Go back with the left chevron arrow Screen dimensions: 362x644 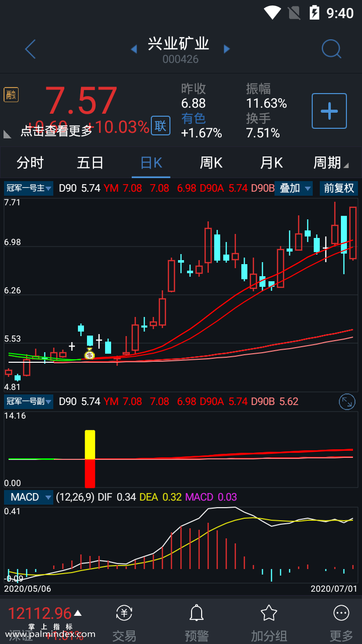coord(30,49)
